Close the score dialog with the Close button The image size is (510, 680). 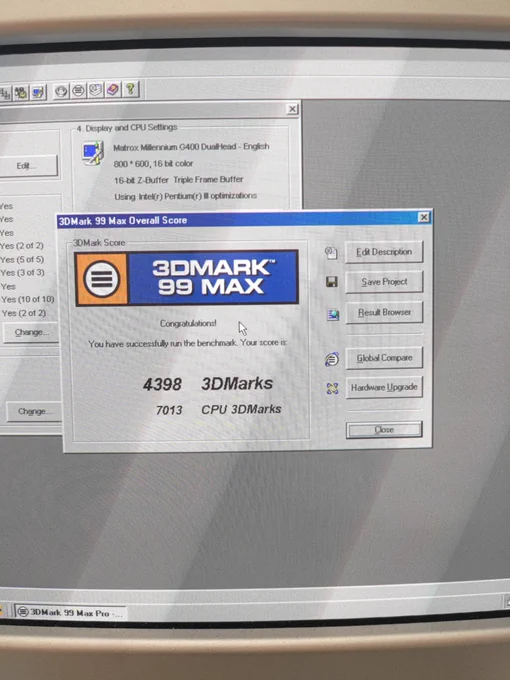pyautogui.click(x=384, y=430)
